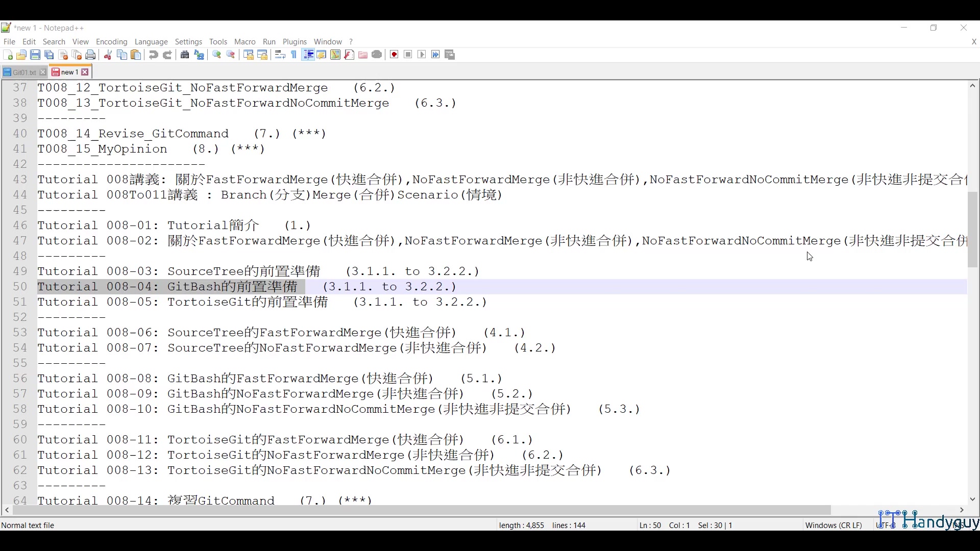980x551 pixels.
Task: Save all open documents
Action: [49, 55]
